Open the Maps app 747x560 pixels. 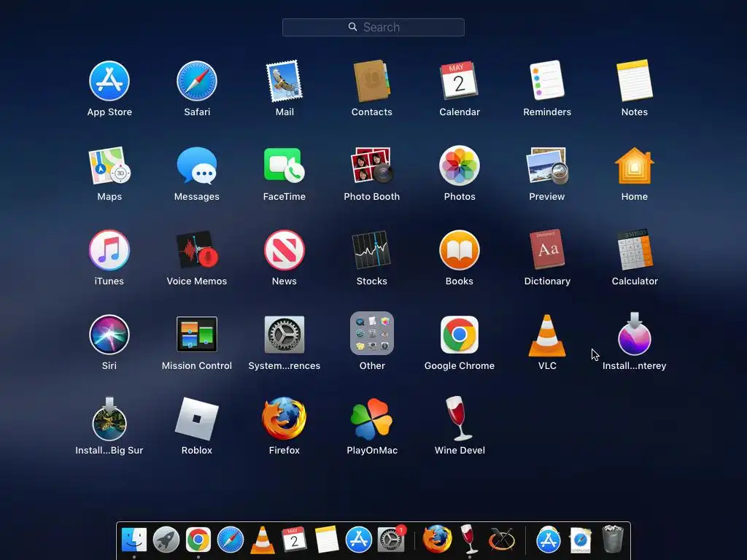[x=109, y=166]
